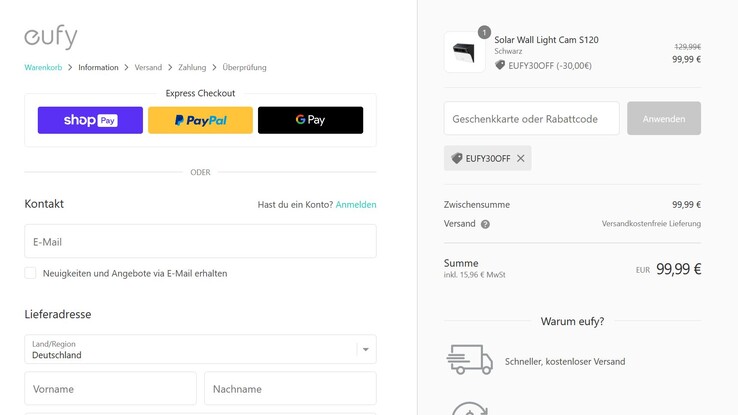
Task: Click the Anwenden apply button
Action: [664, 118]
